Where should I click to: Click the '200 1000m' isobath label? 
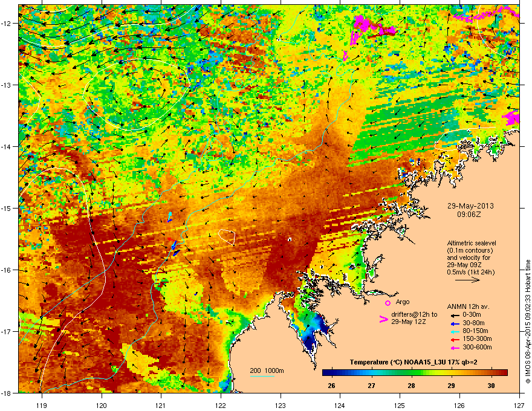[267, 371]
